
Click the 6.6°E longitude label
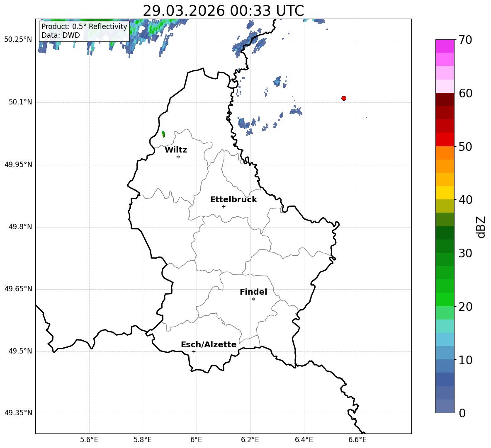[357, 440]
